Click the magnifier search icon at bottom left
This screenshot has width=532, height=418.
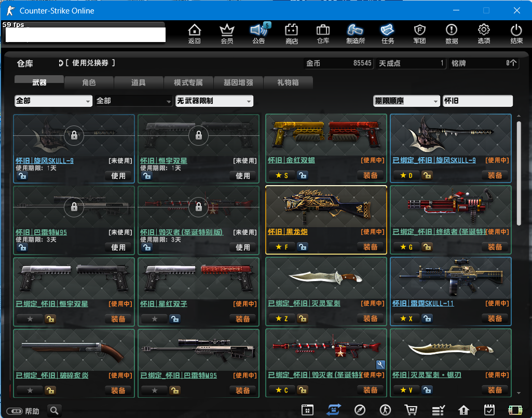pos(54,411)
